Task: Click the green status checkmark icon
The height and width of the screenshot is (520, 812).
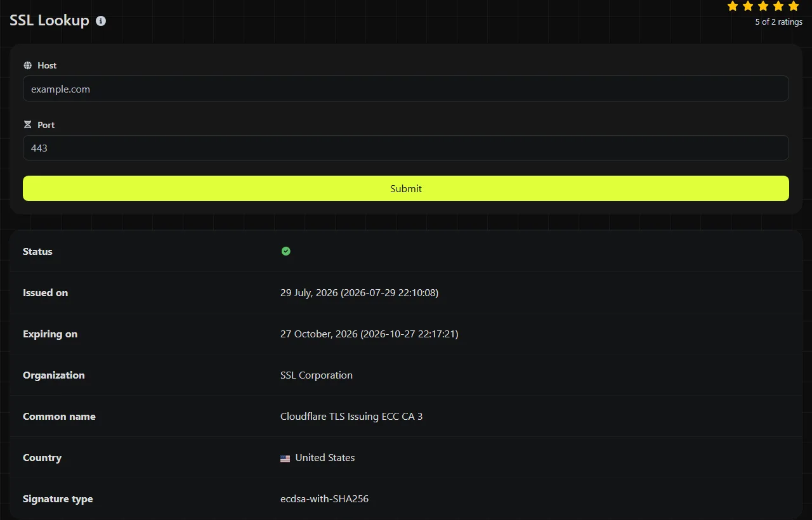Action: pos(285,251)
